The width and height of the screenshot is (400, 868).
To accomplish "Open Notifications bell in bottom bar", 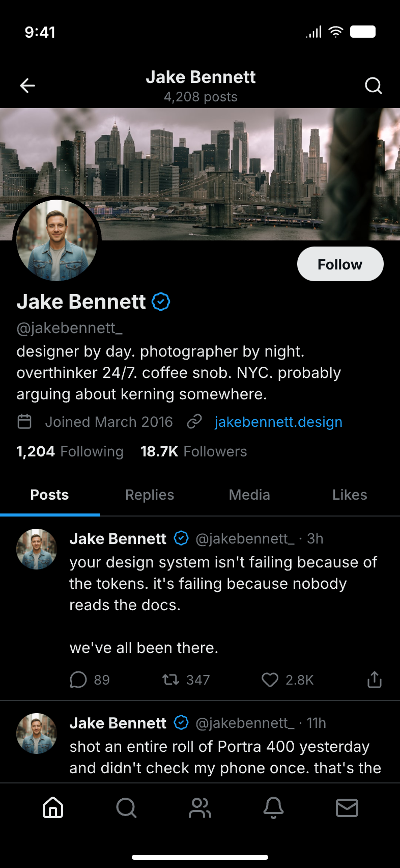I will [273, 807].
